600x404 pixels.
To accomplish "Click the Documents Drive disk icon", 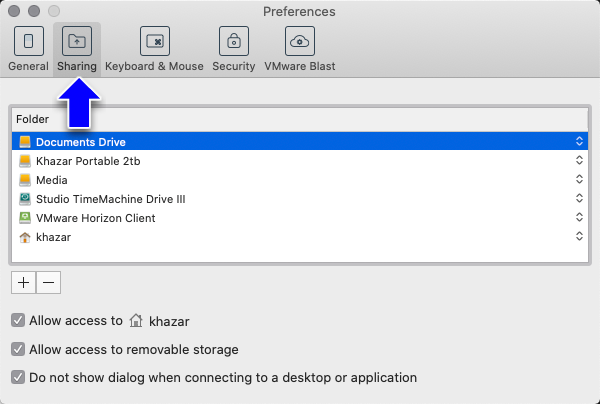I will 25,142.
